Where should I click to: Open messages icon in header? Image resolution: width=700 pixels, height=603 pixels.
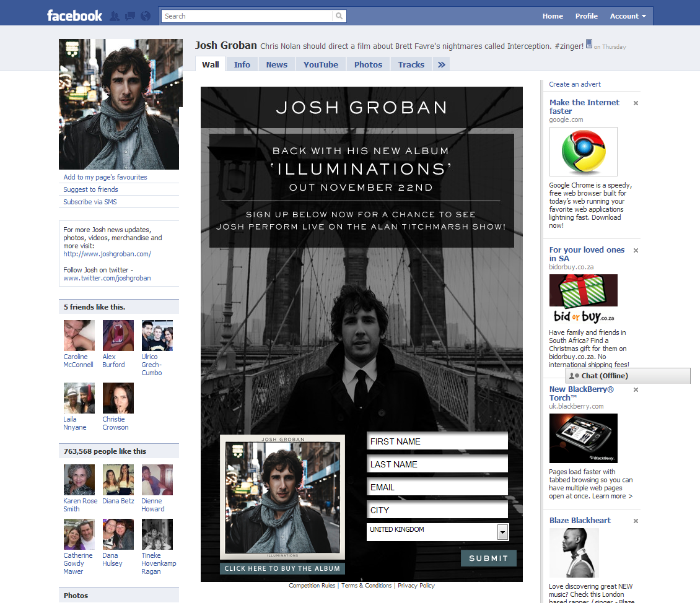[130, 17]
